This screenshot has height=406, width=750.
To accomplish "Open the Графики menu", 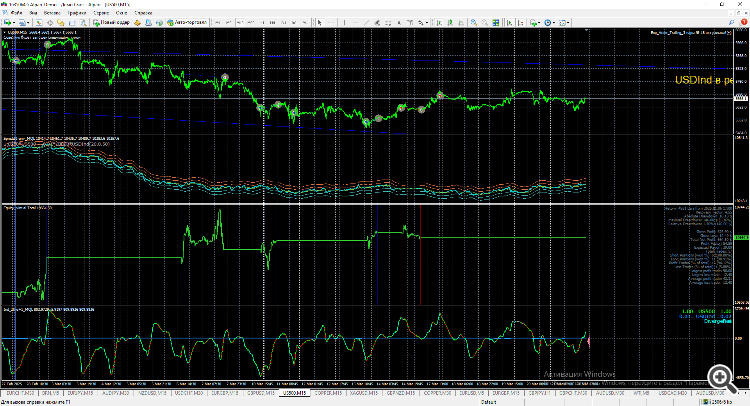I will tap(77, 13).
